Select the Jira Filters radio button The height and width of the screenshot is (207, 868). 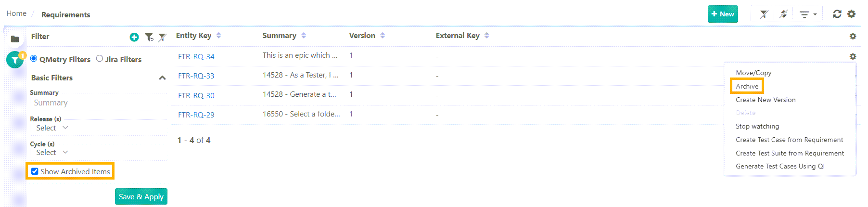(100, 59)
